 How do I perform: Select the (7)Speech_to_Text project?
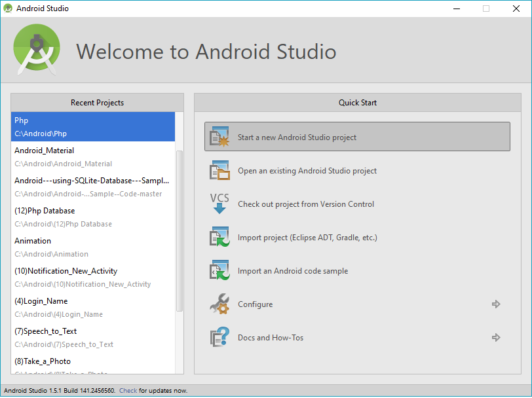pos(93,338)
